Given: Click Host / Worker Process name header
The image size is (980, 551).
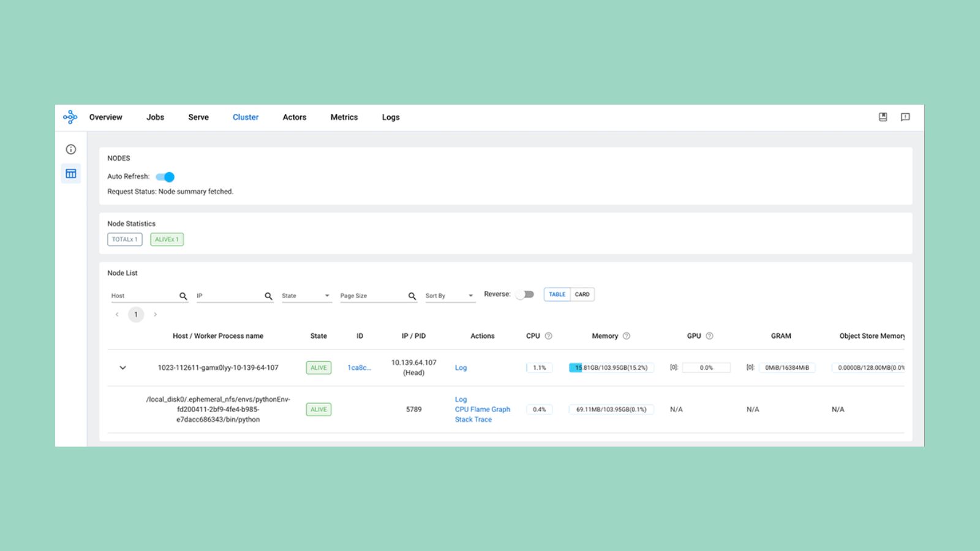Looking at the screenshot, I should (218, 336).
